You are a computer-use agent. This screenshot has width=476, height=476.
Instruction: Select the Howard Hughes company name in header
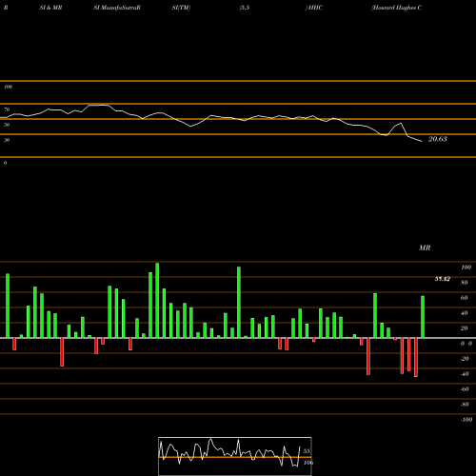coord(397,8)
